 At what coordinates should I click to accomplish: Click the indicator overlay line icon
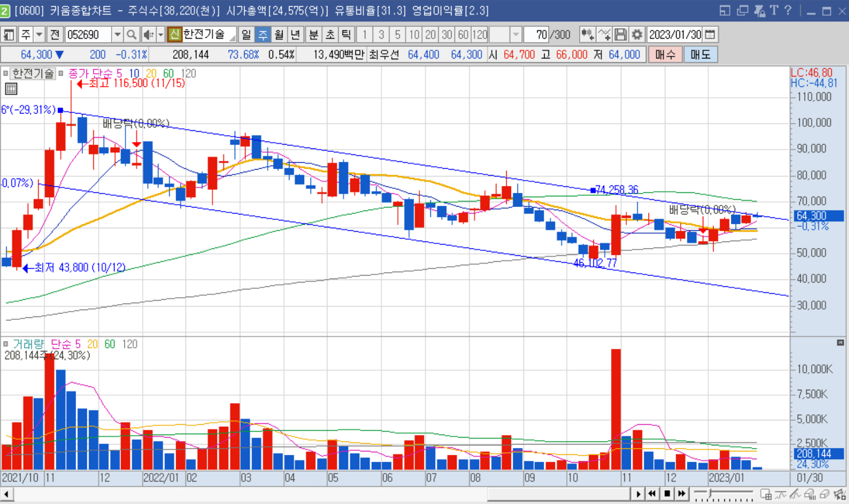click(x=781, y=494)
